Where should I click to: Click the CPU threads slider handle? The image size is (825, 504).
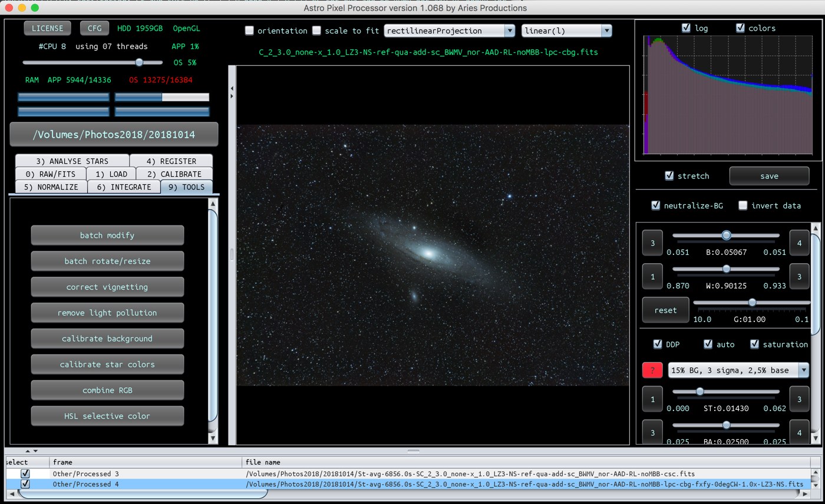[139, 62]
